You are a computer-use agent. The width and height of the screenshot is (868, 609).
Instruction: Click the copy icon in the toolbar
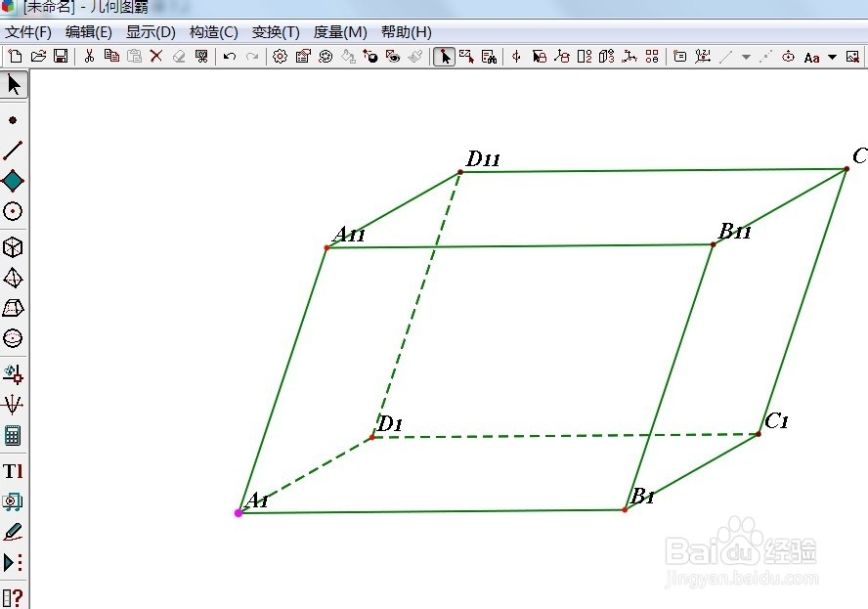(x=111, y=56)
